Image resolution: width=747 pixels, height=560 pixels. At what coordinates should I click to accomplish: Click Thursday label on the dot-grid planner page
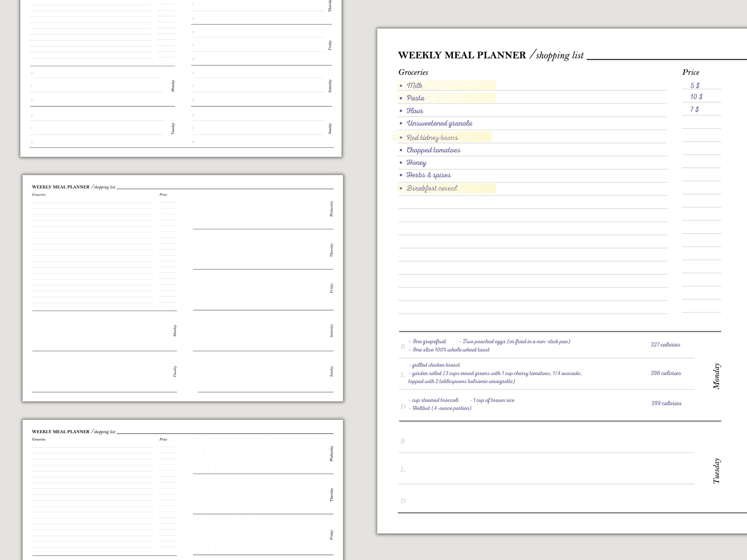pos(331,495)
